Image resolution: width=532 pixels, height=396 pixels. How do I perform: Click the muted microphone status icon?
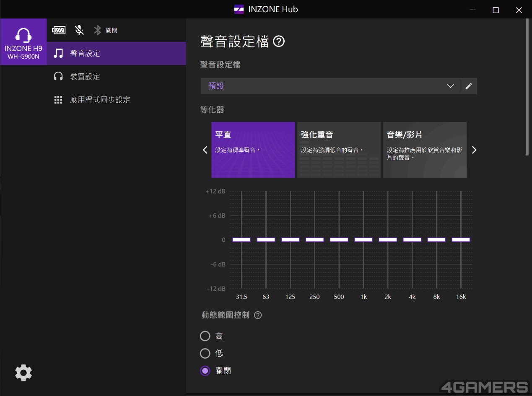pos(79,30)
